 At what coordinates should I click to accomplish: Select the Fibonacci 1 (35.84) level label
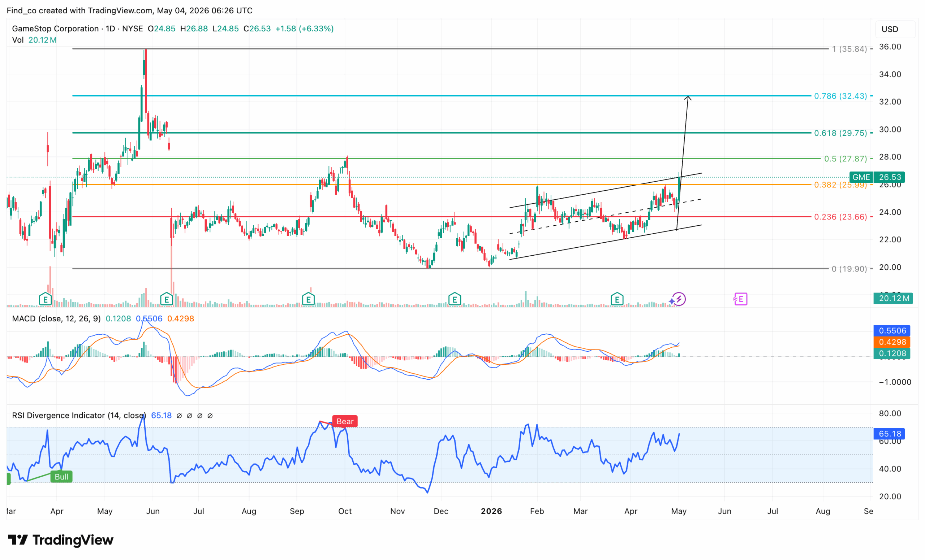tap(849, 49)
